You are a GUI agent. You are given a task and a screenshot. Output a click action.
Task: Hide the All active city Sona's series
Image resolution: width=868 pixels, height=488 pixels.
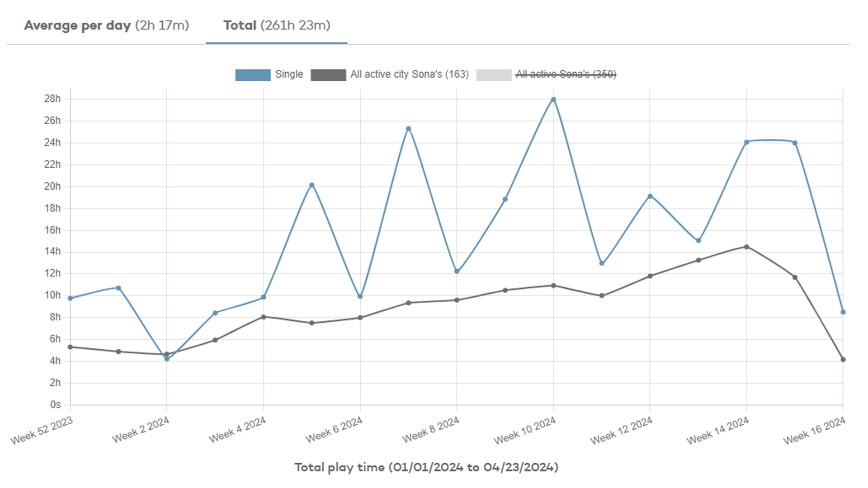click(409, 74)
